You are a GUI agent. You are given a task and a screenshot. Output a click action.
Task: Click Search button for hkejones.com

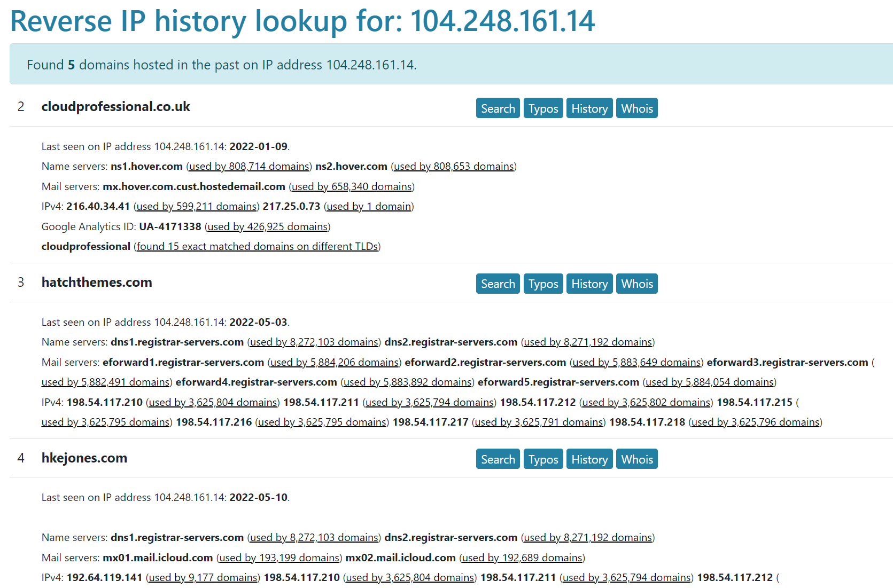pyautogui.click(x=498, y=459)
